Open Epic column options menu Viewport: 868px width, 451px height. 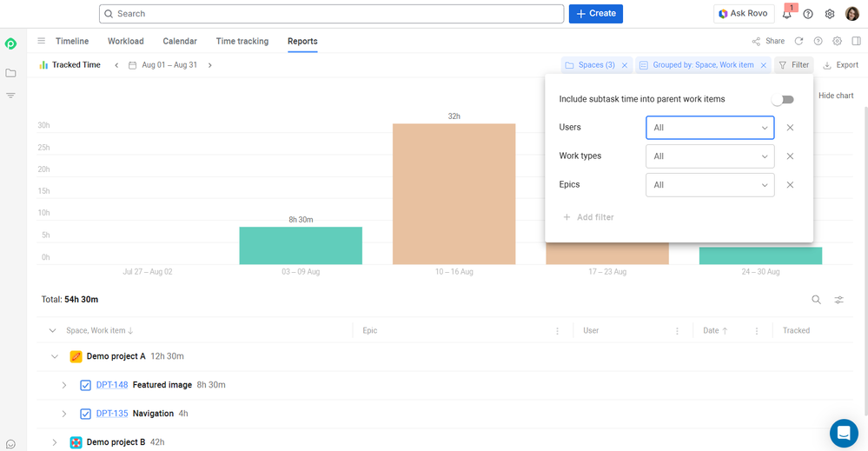click(558, 331)
